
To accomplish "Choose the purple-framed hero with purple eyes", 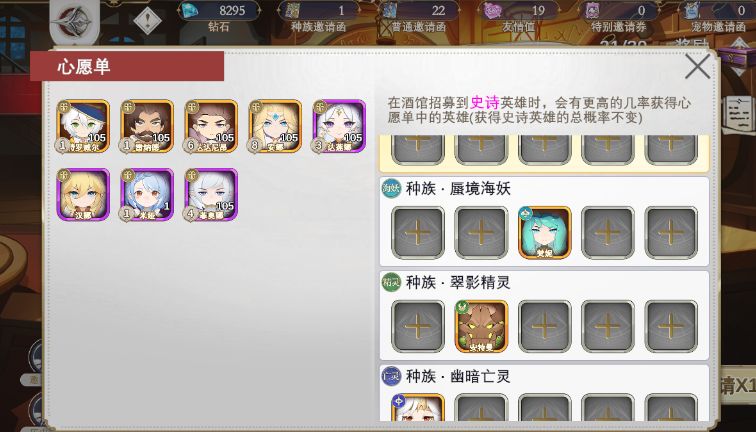I will click(x=339, y=126).
